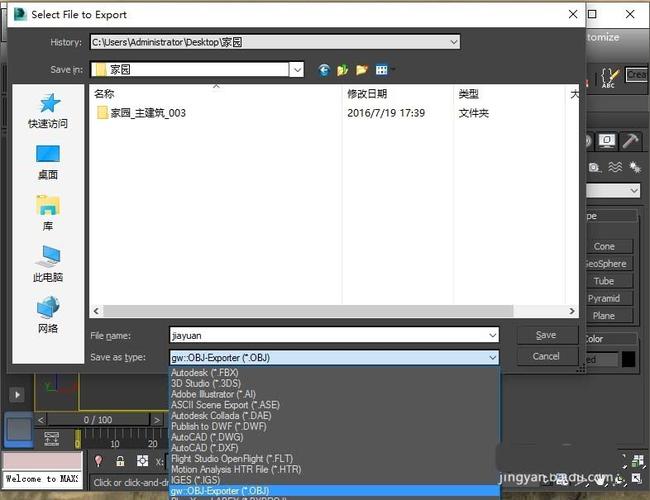
Task: Click the lock selection icon in status bar
Action: pos(120,461)
